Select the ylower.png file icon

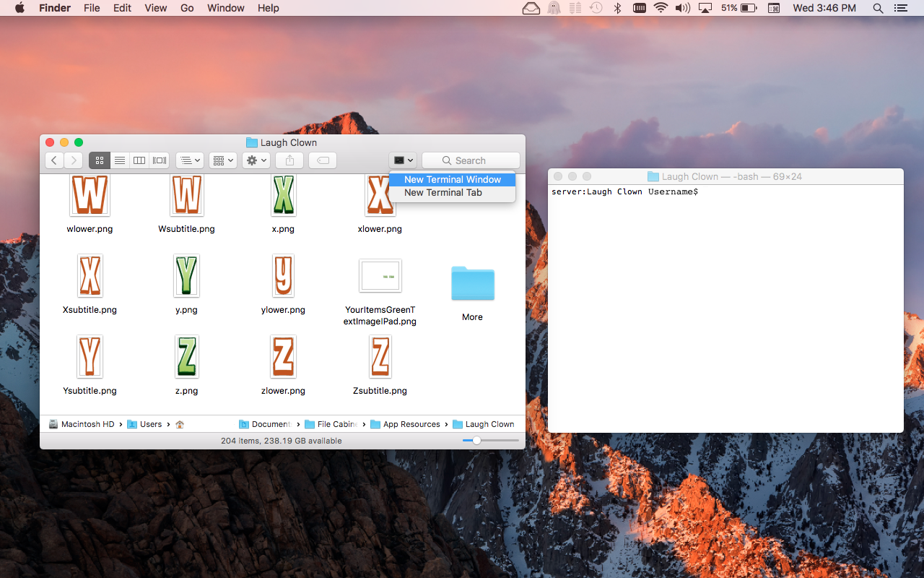coord(283,275)
